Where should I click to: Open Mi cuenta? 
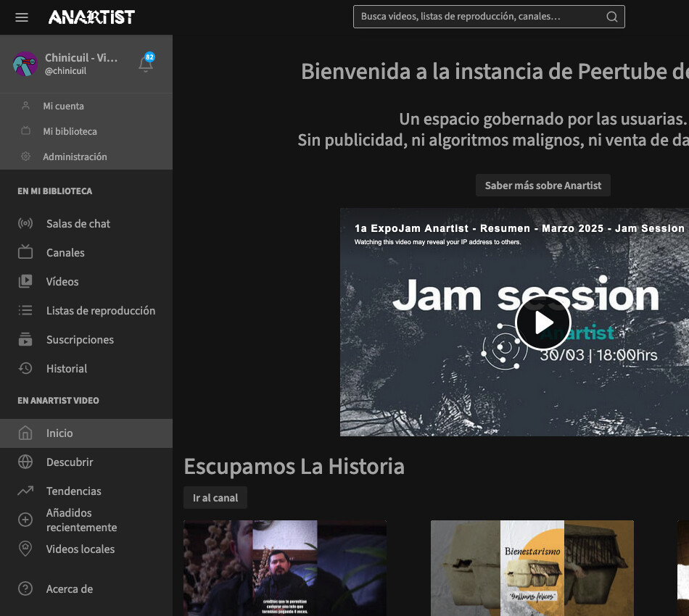click(63, 106)
